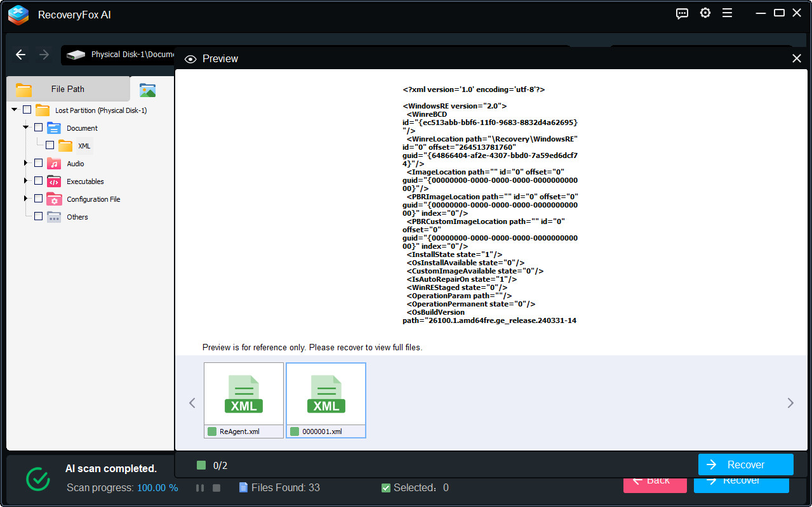The image size is (812, 507).
Task: Click the Preview reference-only notice
Action: [x=312, y=347]
